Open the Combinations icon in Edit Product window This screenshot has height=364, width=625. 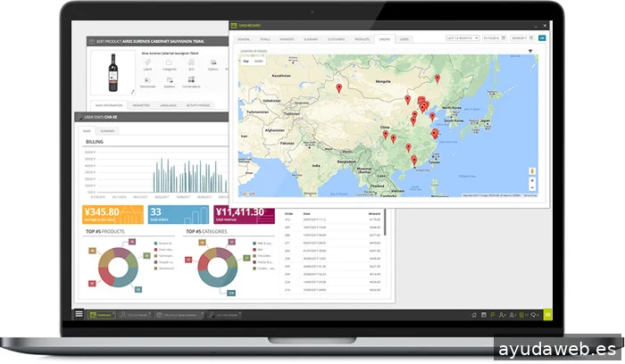pos(191,82)
